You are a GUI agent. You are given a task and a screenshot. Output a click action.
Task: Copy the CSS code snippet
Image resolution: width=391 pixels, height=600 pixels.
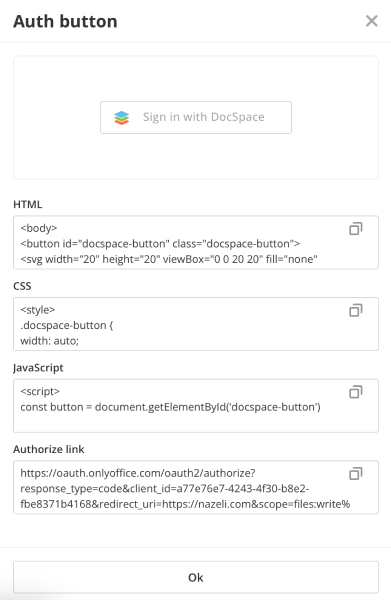pos(355,310)
